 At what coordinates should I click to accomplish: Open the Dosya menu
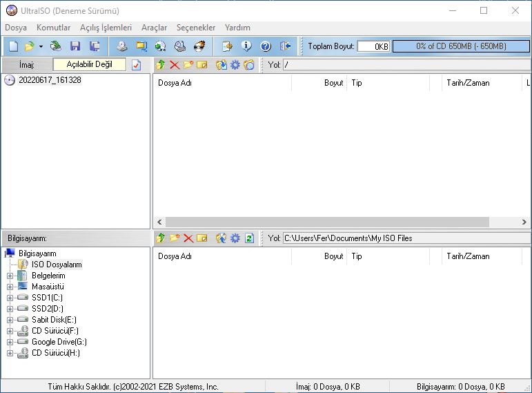pyautogui.click(x=16, y=28)
